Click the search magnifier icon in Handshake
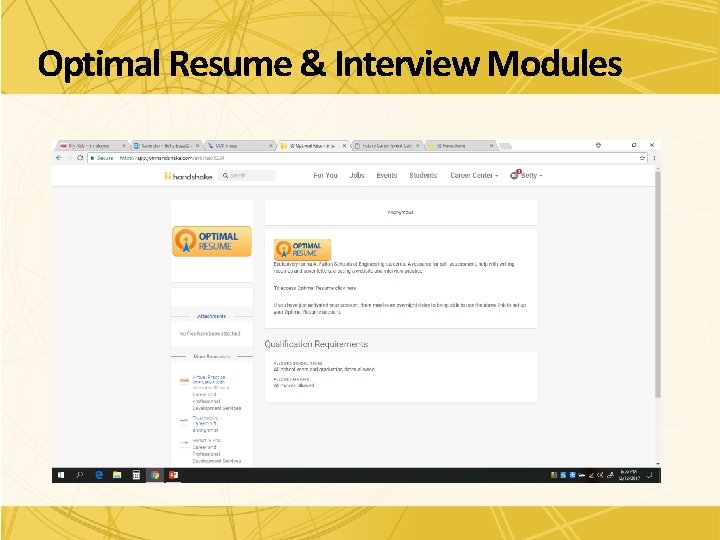Image resolution: width=720 pixels, height=540 pixels. click(225, 175)
